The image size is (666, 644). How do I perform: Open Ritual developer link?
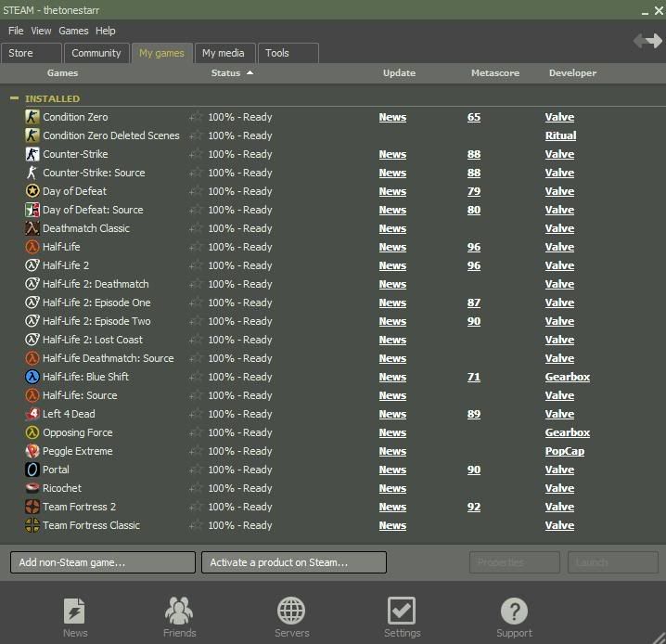(x=560, y=135)
